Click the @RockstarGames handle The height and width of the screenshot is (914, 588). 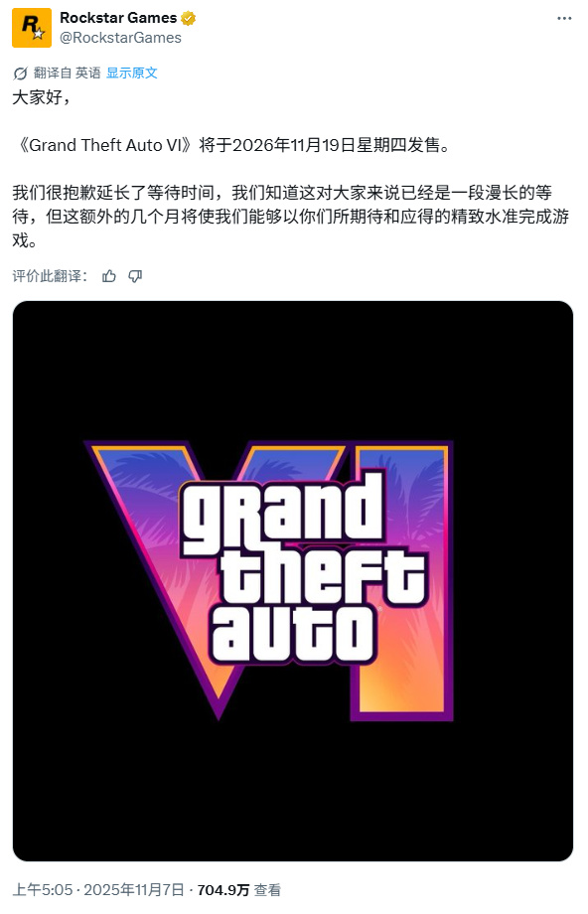pos(120,38)
